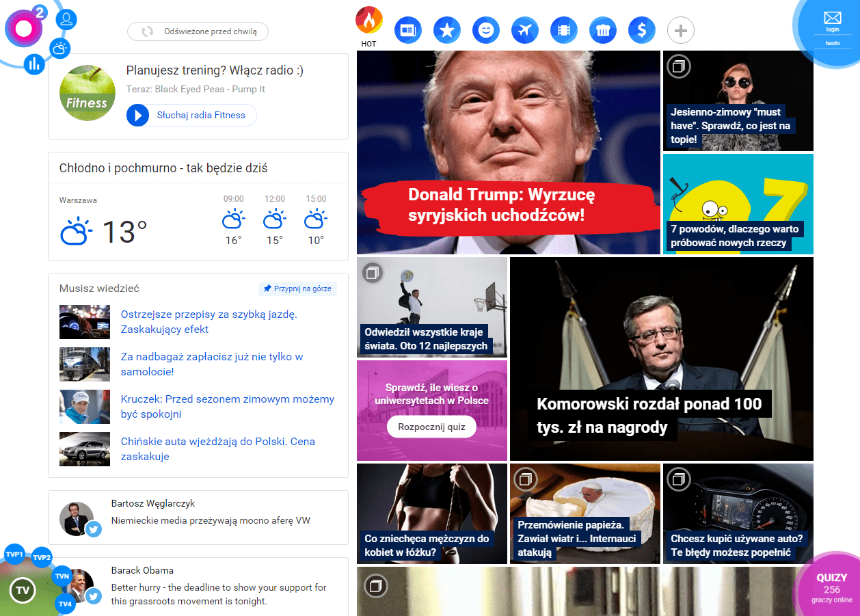Viewport: 860px width, 616px height.
Task: Click 'Planujesz trening? Włącz radio :)' heading
Action: (x=215, y=70)
